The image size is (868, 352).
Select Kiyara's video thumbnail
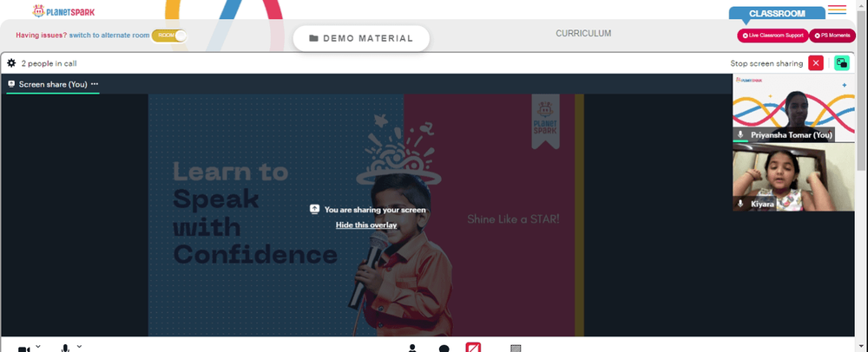[x=793, y=178]
